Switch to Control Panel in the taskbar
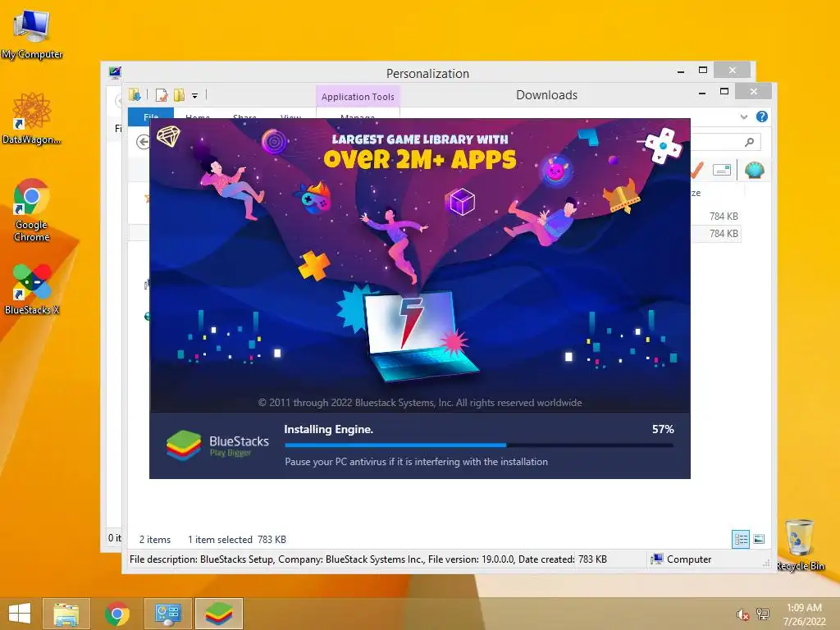The height and width of the screenshot is (630, 840). [167, 614]
